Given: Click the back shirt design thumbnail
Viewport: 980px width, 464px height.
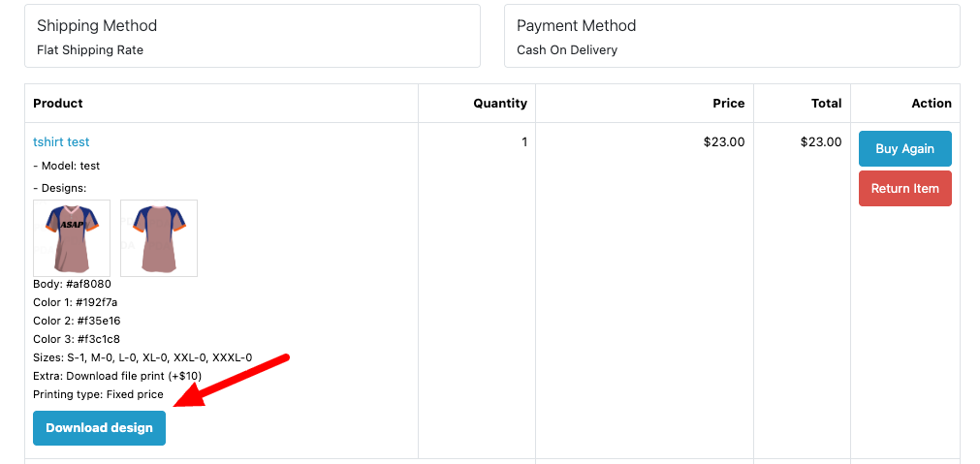Looking at the screenshot, I should tap(159, 237).
